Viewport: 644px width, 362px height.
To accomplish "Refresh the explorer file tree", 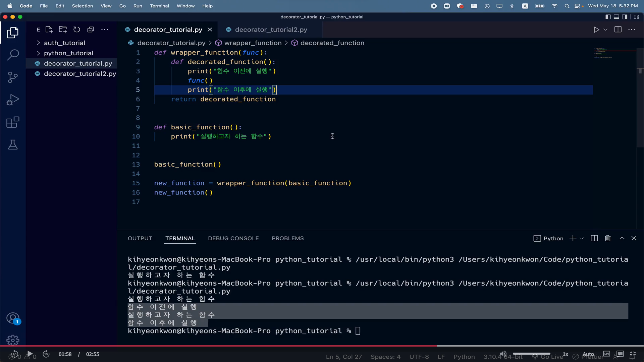I will (x=77, y=29).
